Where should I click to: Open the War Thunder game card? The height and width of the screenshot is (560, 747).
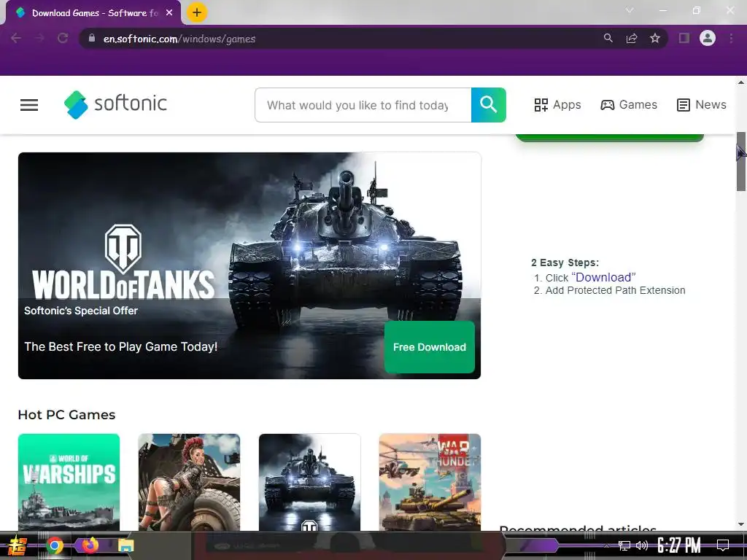coord(430,482)
